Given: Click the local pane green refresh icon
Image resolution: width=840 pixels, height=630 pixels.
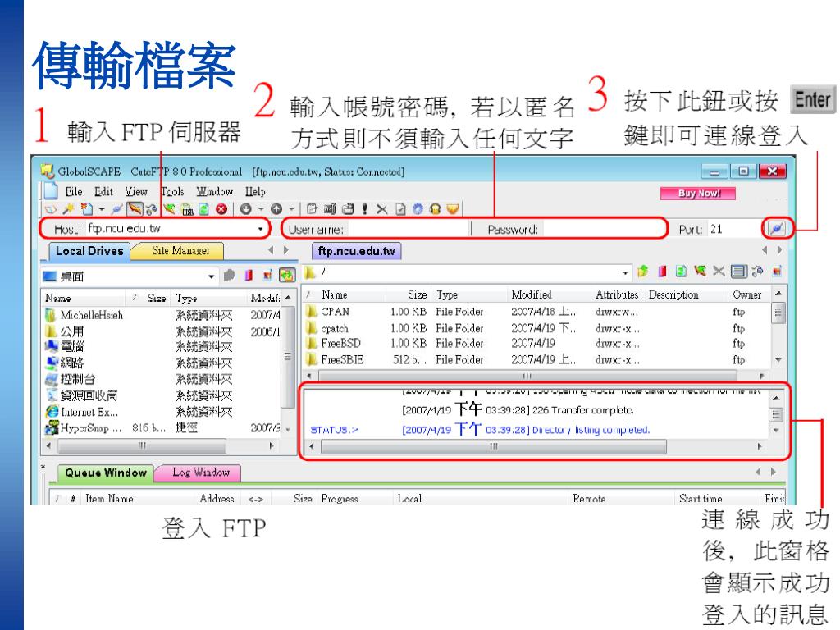Looking at the screenshot, I should [x=287, y=276].
